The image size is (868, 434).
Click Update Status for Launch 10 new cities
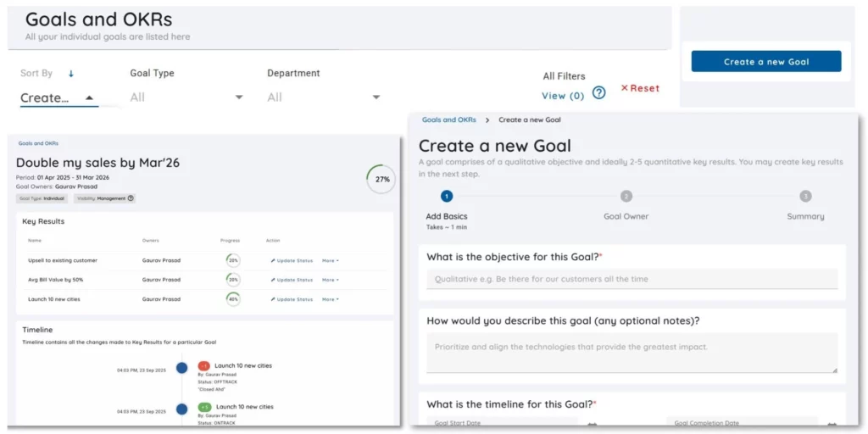pyautogui.click(x=292, y=299)
